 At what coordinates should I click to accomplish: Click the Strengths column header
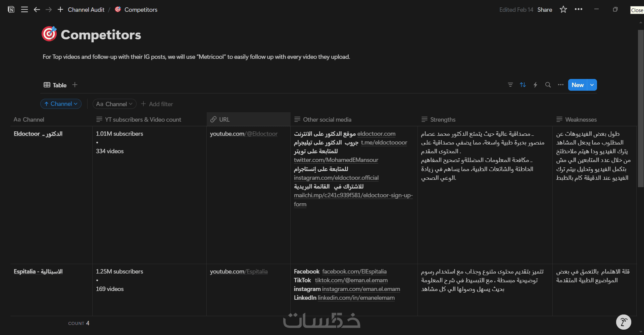(x=485, y=119)
